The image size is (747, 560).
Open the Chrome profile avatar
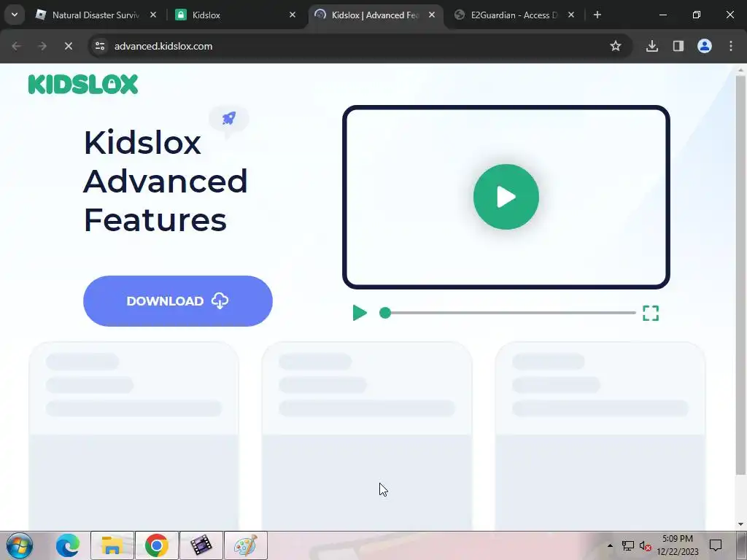705,46
